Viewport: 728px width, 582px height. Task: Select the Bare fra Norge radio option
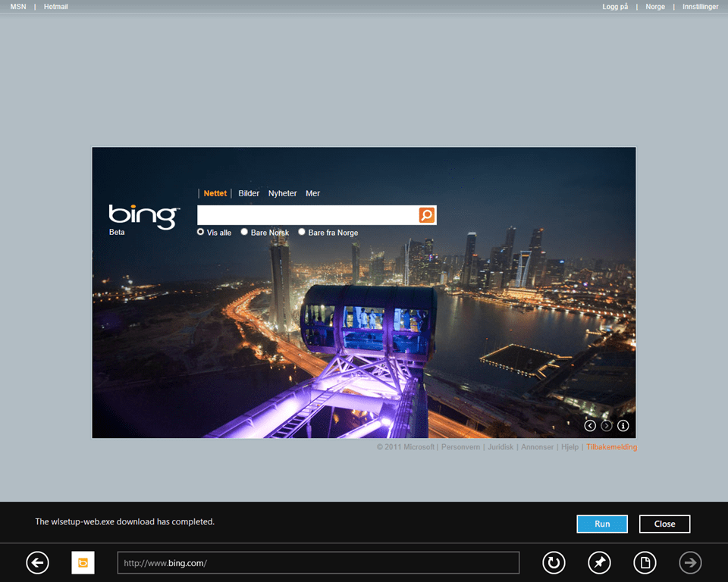tap(302, 232)
